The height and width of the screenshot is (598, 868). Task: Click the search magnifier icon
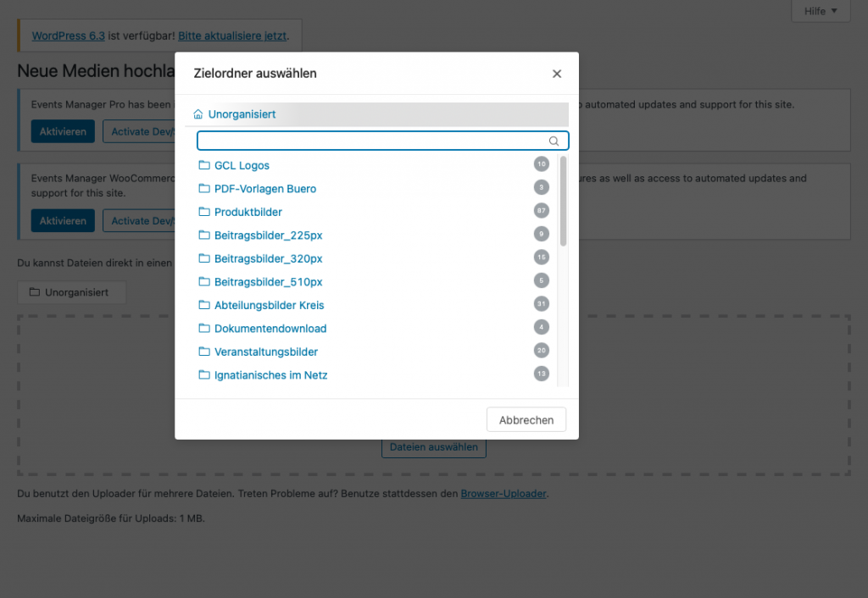point(554,141)
